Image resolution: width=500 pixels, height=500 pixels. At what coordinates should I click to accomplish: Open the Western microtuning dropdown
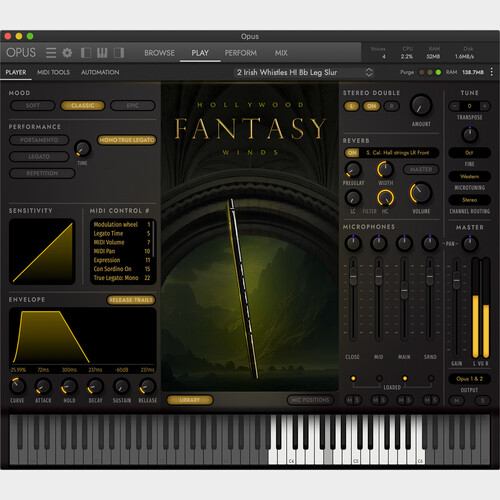pos(469,176)
